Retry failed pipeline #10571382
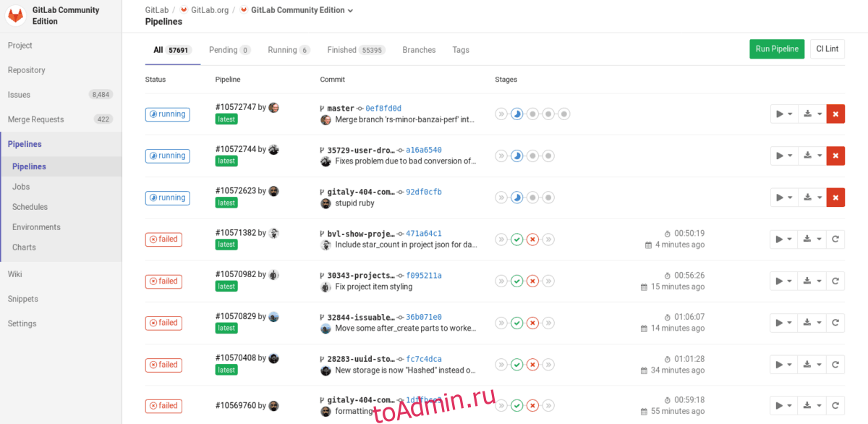 coord(835,239)
